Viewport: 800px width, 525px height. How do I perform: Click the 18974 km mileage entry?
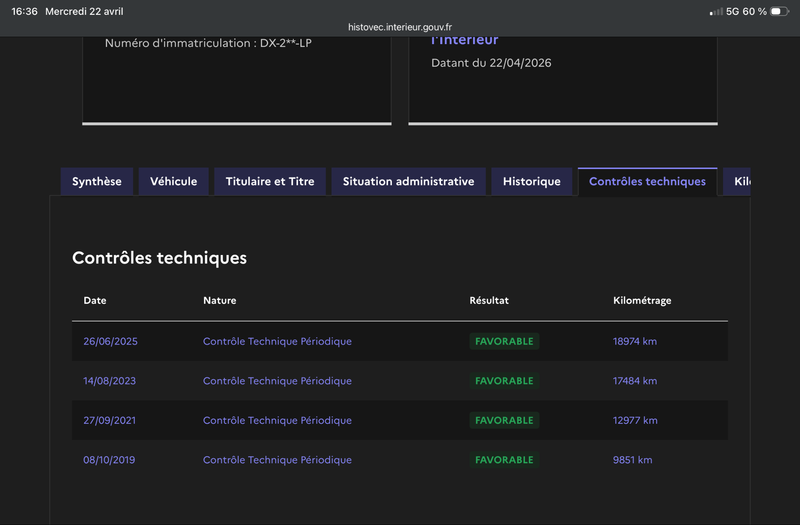click(x=635, y=341)
